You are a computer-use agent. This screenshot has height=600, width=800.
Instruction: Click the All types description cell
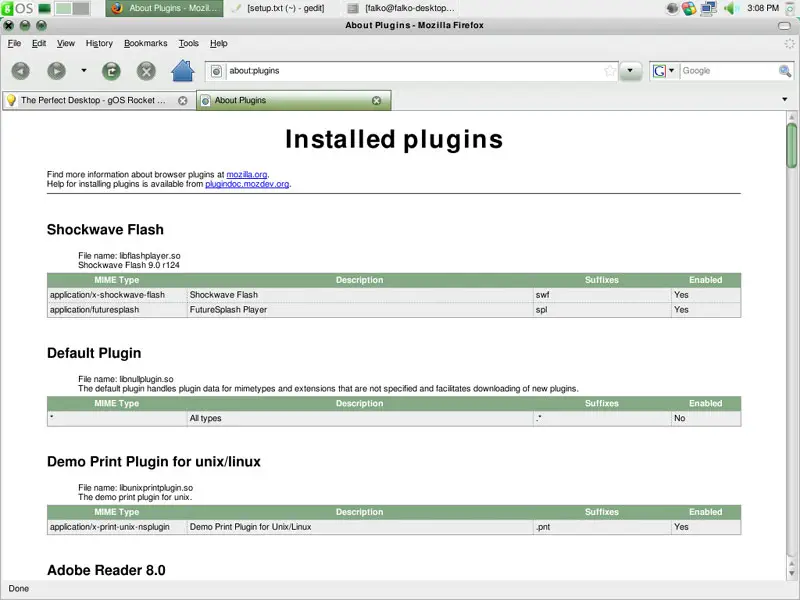click(360, 418)
